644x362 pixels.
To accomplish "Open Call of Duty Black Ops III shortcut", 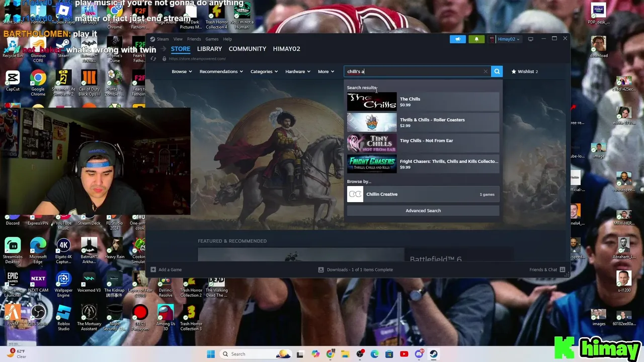I will 89,83.
